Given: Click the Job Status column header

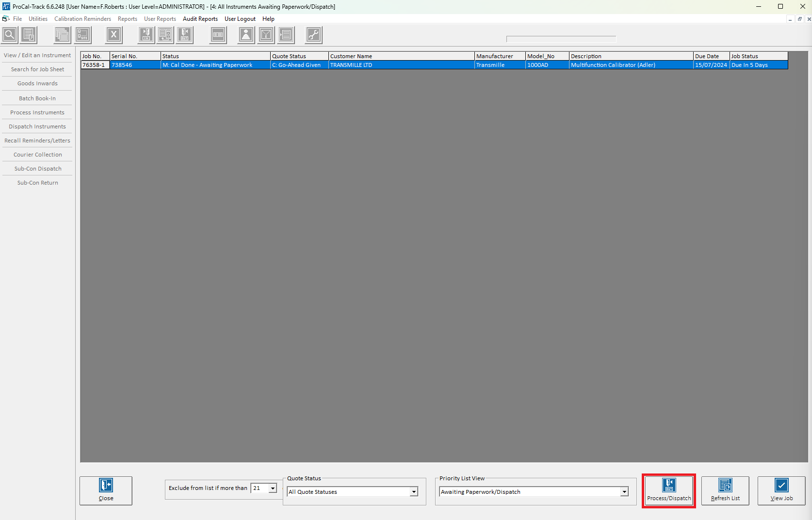Looking at the screenshot, I should click(x=759, y=56).
